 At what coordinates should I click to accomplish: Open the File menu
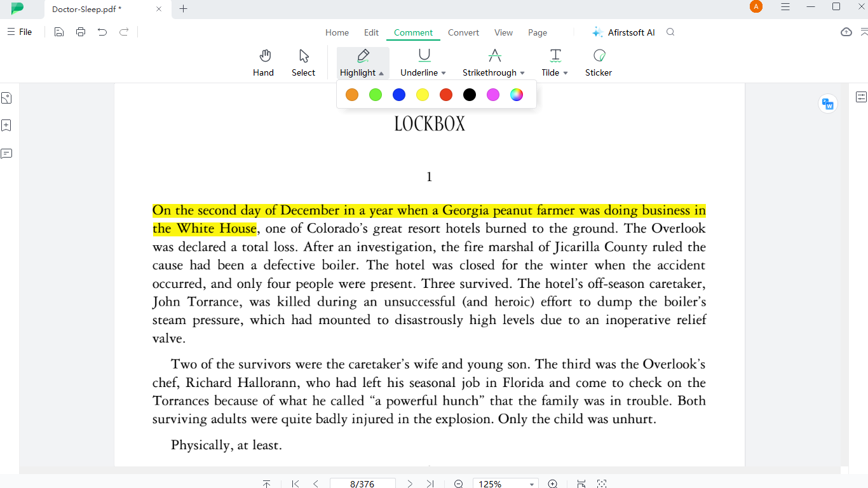(19, 32)
